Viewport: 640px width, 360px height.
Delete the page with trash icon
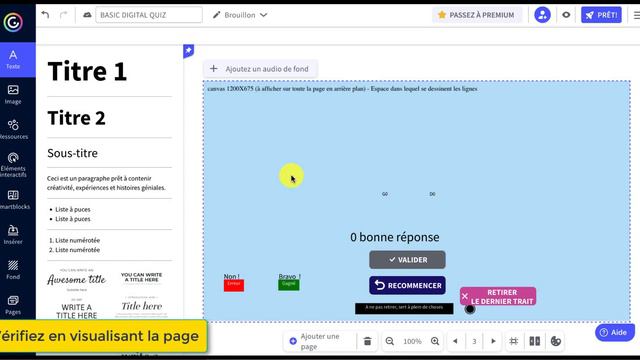tap(367, 341)
